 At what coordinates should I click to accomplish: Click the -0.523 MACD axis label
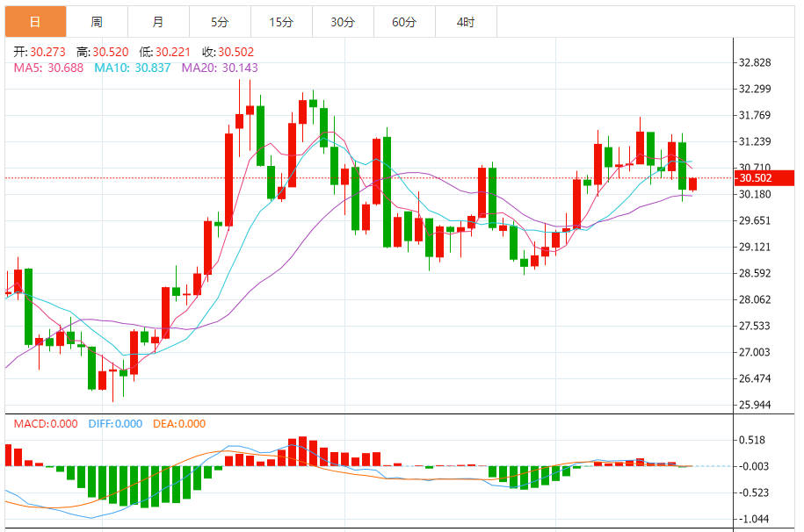pyautogui.click(x=753, y=492)
